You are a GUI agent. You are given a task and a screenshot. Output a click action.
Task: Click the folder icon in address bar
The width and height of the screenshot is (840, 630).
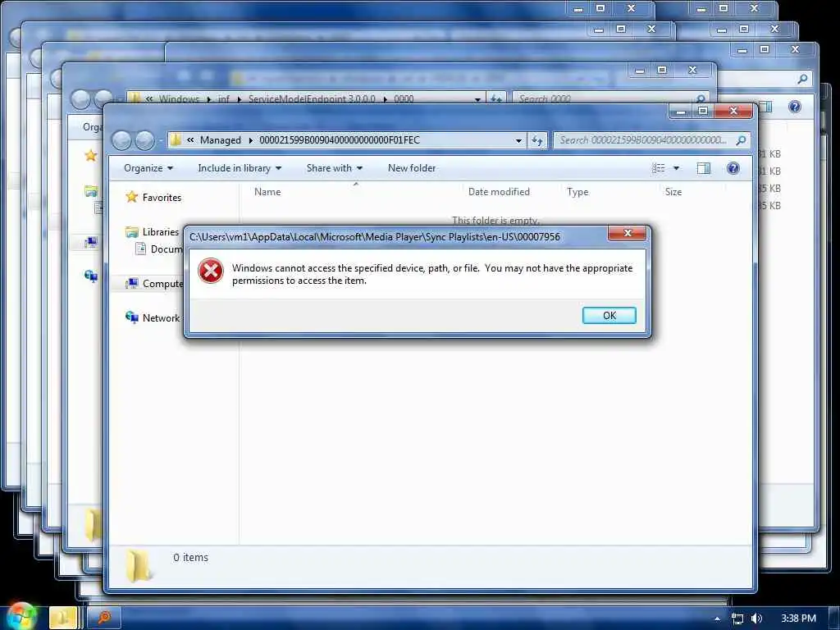click(176, 140)
